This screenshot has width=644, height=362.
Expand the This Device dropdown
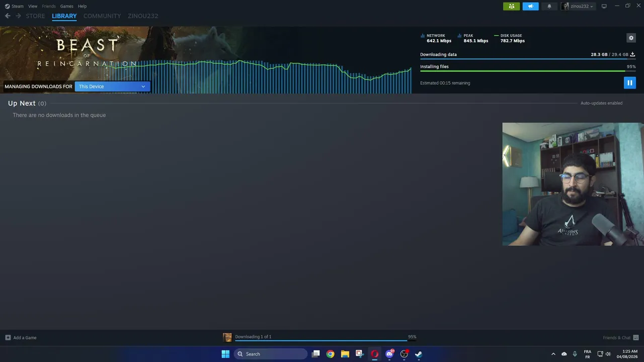click(x=112, y=86)
